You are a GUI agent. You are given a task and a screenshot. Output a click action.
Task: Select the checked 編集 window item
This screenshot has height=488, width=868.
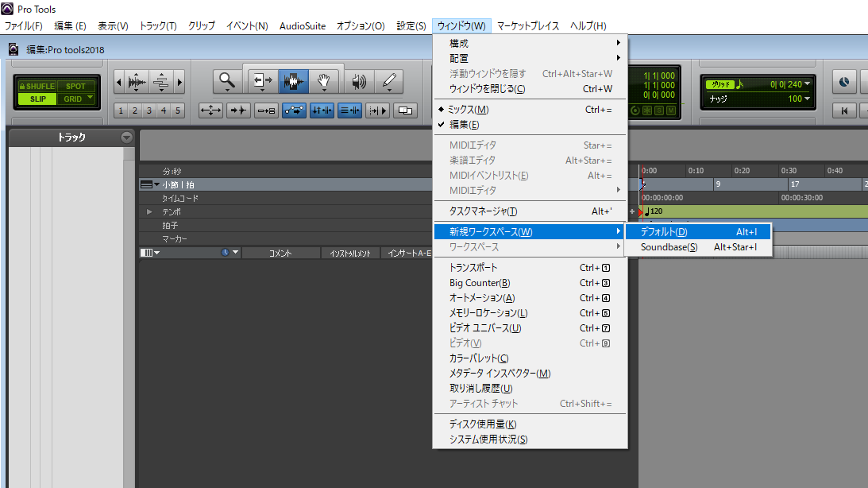pyautogui.click(x=530, y=125)
